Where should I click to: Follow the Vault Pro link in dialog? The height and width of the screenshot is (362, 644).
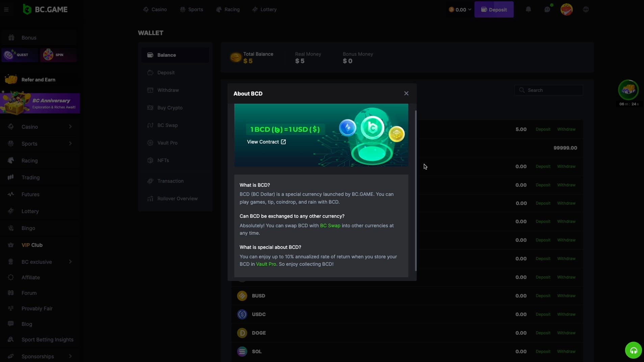[x=266, y=264]
